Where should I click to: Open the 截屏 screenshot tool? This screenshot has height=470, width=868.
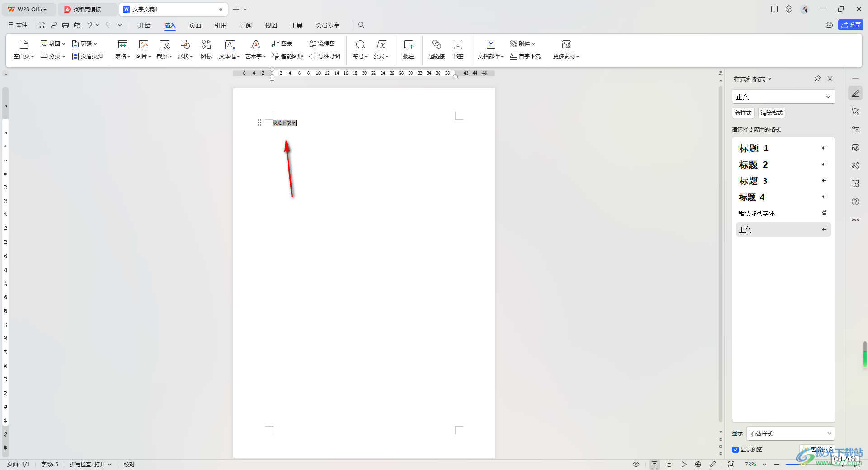click(164, 50)
